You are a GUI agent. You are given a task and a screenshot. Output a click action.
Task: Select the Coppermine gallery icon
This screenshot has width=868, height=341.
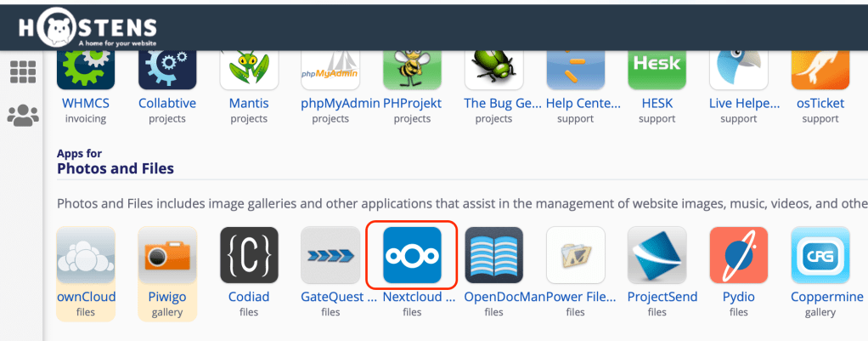820,254
